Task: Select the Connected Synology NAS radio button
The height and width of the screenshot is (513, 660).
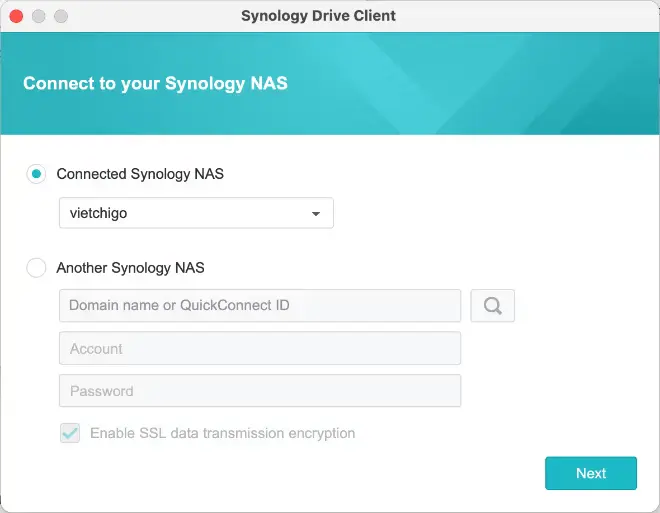Action: pyautogui.click(x=37, y=174)
